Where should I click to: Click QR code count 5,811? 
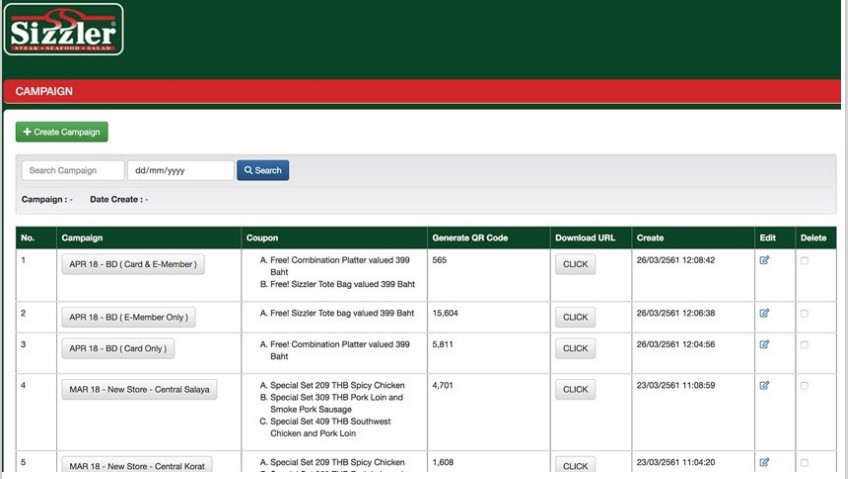coord(443,344)
